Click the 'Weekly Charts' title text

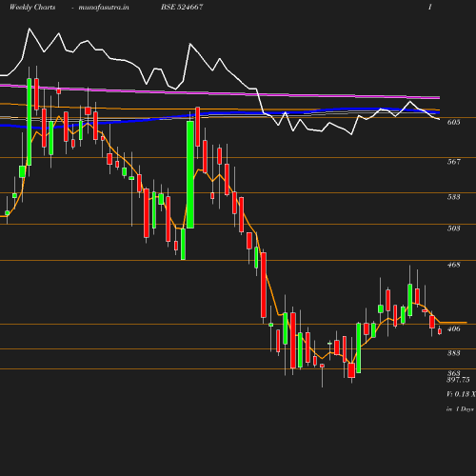pyautogui.click(x=32, y=7)
